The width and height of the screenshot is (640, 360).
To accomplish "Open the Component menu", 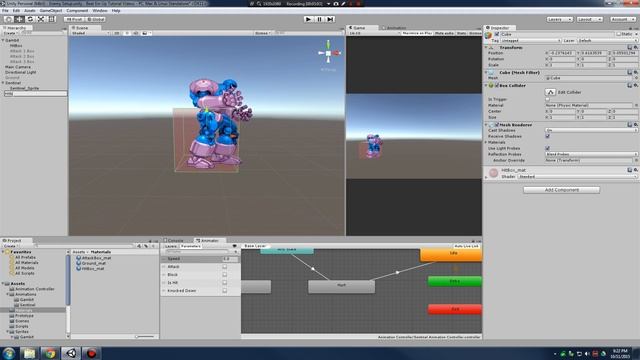I will tap(77, 11).
